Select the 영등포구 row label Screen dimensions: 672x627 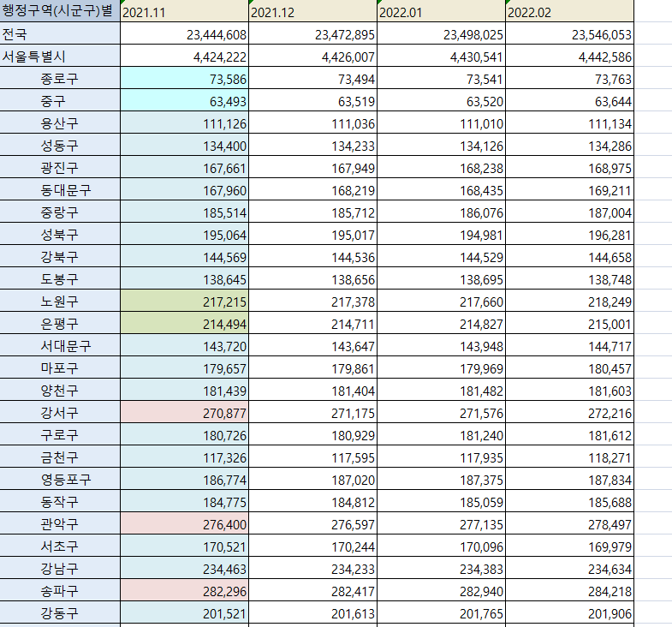(60, 479)
